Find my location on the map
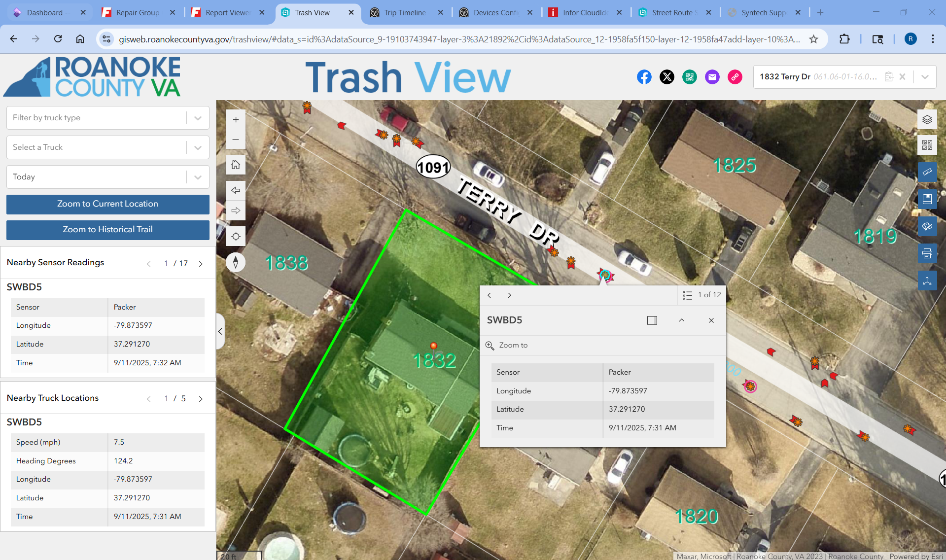 coord(236,236)
